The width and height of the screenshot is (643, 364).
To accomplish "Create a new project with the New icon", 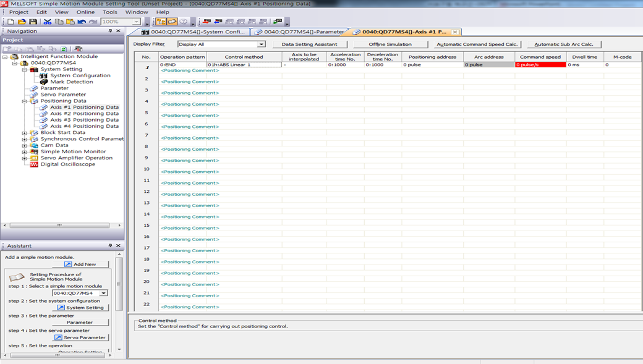I will tap(11, 22).
